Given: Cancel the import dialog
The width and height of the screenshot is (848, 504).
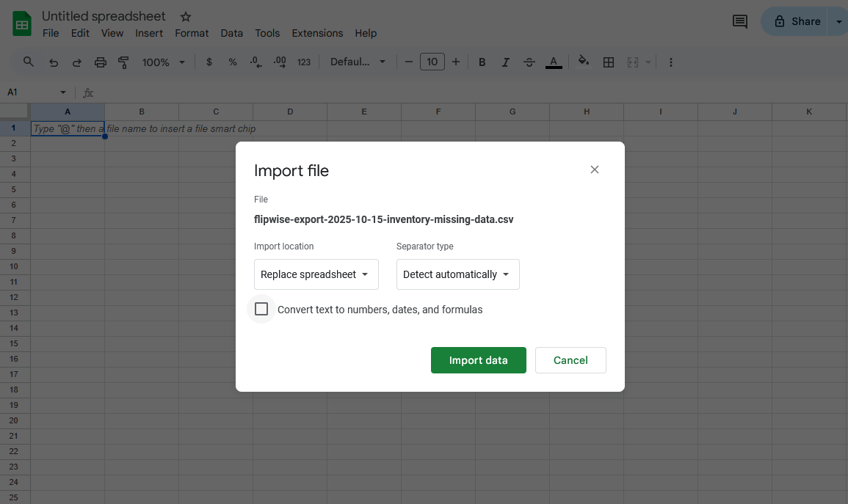Looking at the screenshot, I should [x=570, y=360].
